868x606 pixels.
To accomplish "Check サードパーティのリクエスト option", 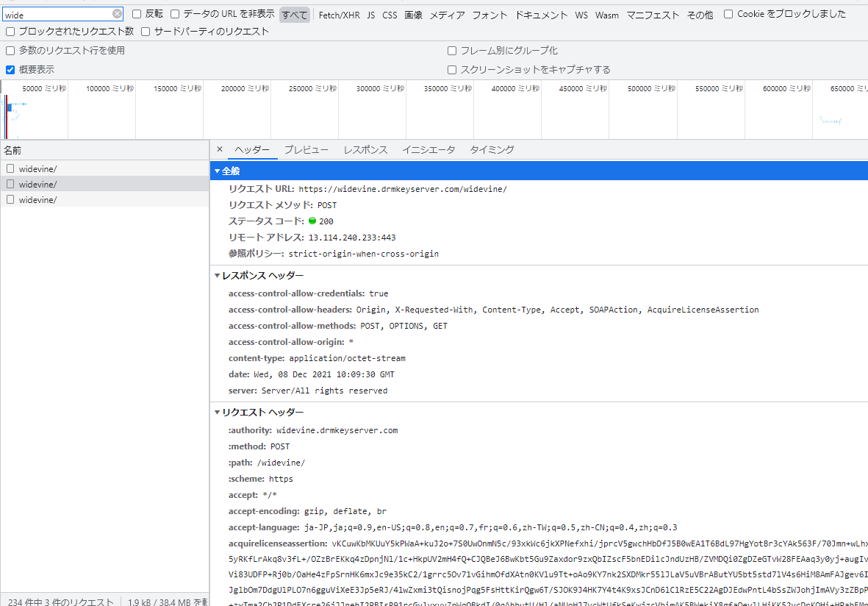I will (x=146, y=32).
